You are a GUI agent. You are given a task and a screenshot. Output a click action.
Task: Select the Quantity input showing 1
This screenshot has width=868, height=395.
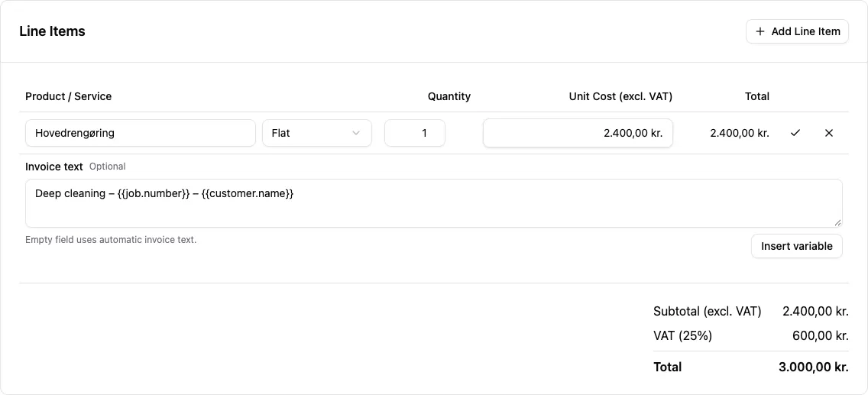pos(415,134)
